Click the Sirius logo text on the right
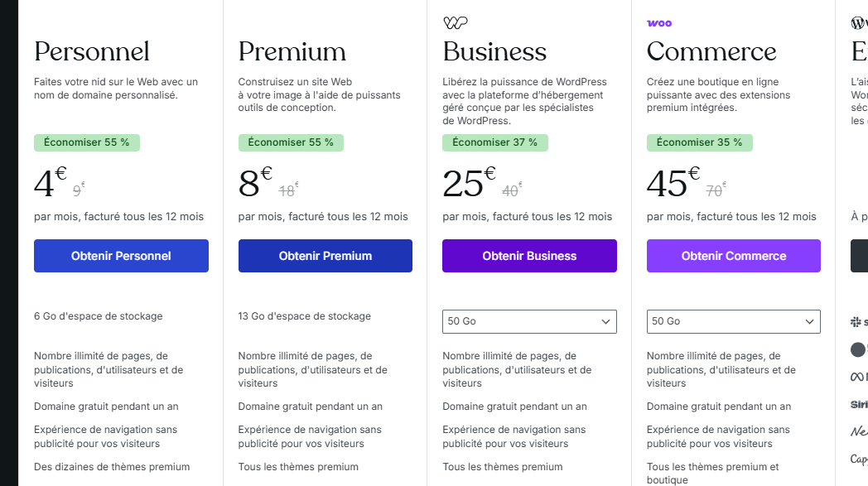 [x=859, y=405]
